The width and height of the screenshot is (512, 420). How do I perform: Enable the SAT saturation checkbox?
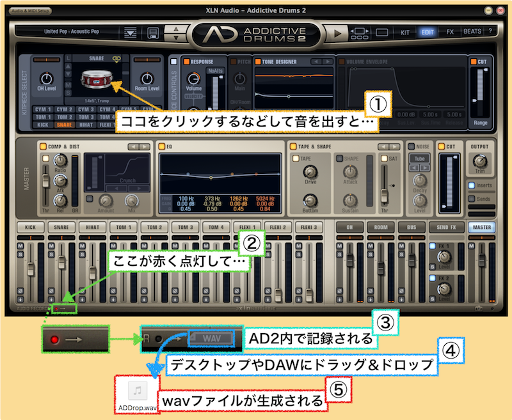(x=385, y=159)
